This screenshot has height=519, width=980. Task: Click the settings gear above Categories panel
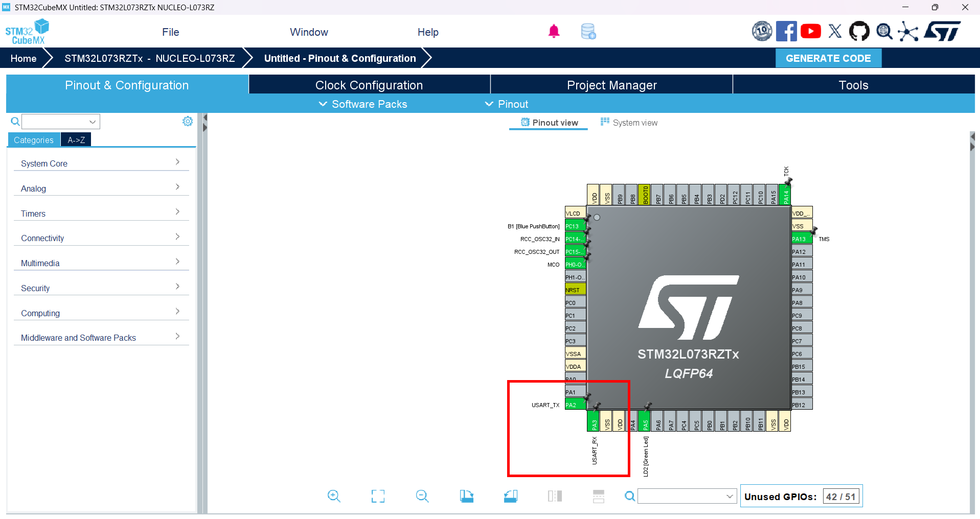[x=187, y=121]
